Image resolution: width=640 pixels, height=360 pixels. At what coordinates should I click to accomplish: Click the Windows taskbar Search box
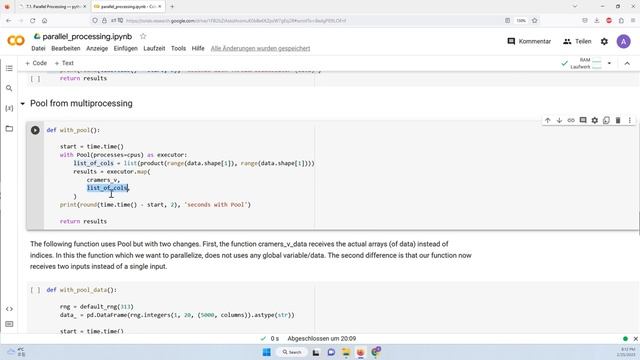(x=291, y=352)
